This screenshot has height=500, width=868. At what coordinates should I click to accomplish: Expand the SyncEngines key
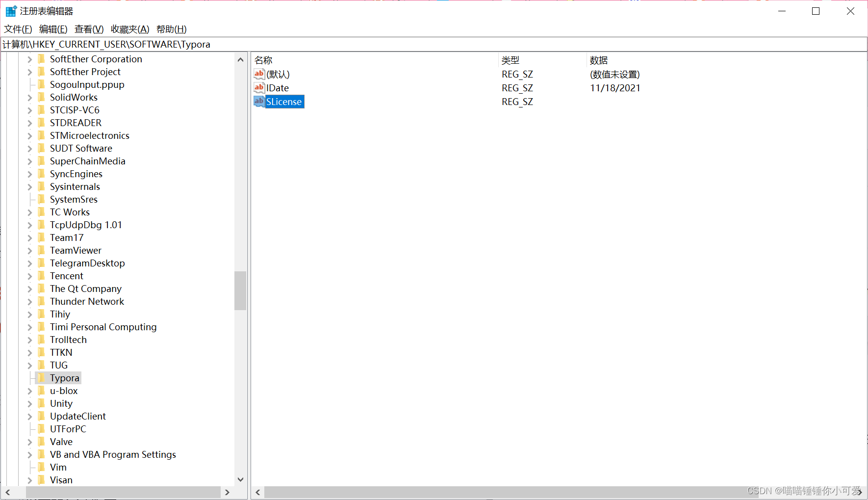[29, 174]
